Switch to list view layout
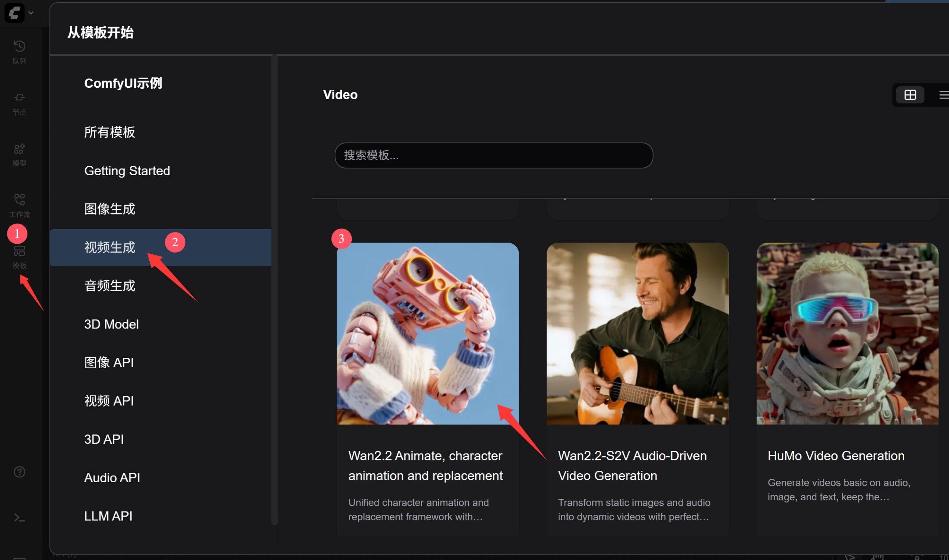The image size is (949, 560). click(x=943, y=95)
